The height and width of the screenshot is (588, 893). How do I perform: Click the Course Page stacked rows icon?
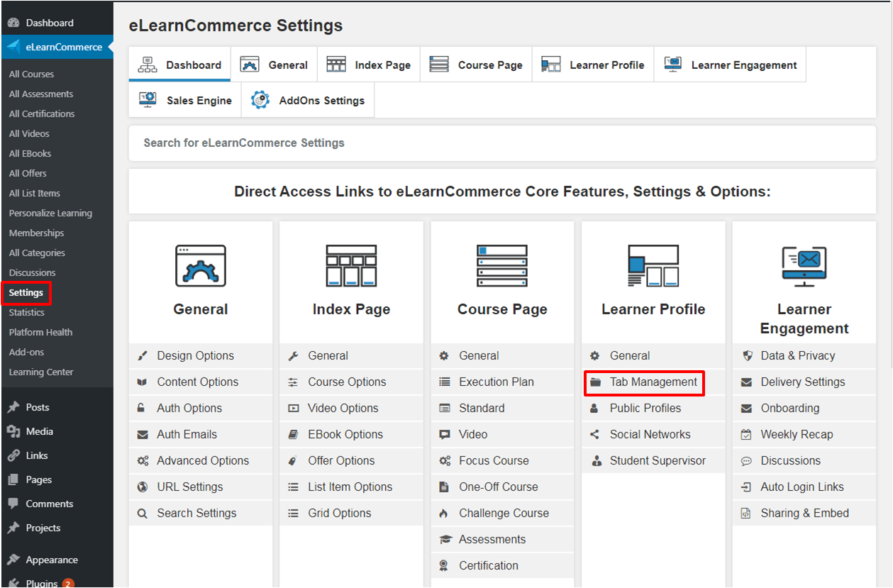[x=502, y=266]
